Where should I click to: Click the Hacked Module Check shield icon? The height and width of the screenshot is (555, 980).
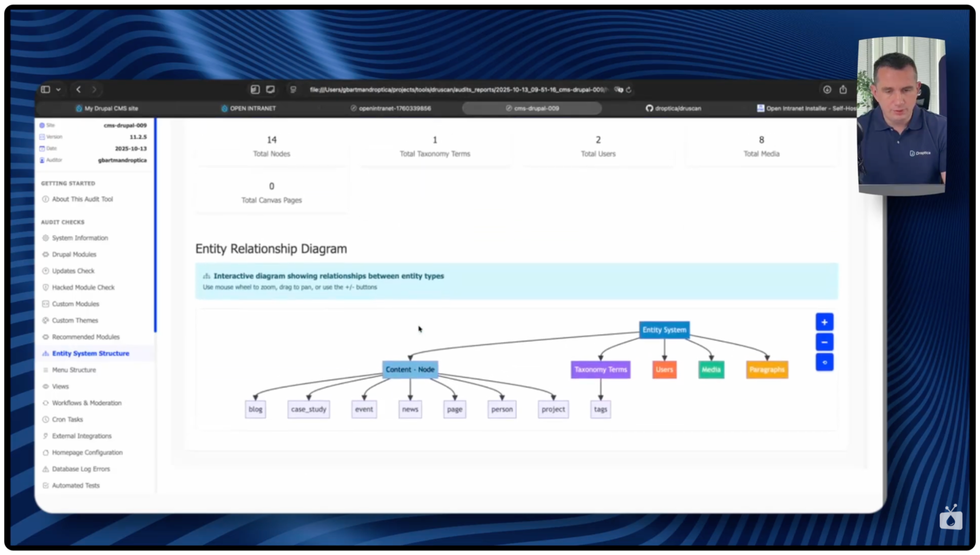[46, 288]
